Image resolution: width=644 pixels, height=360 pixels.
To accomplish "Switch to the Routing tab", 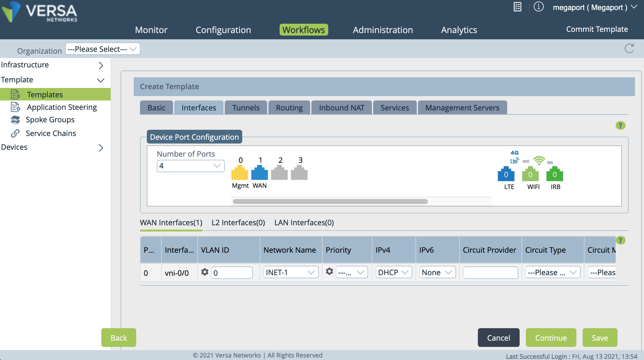I will [289, 107].
